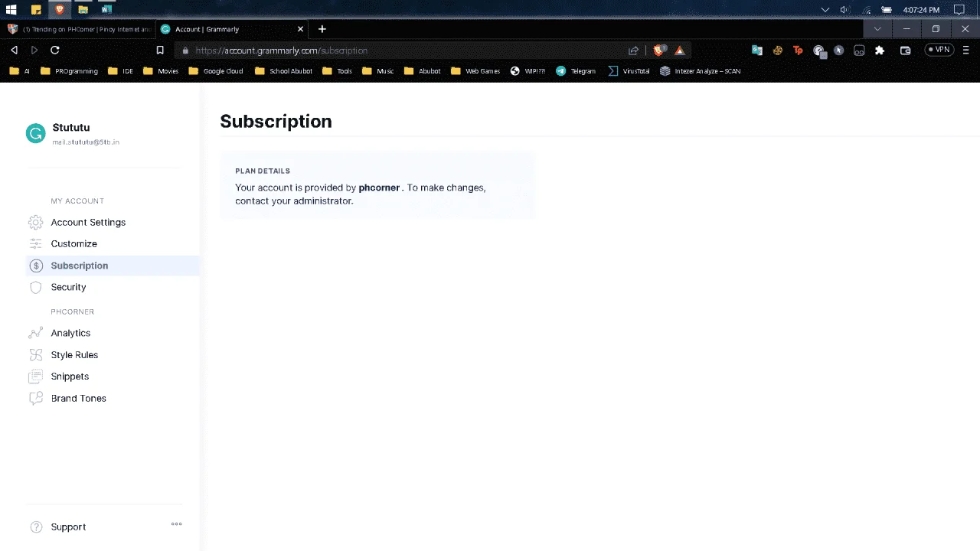Open the PROgramming bookmarks folder
This screenshot has height=551, width=980.
70,71
